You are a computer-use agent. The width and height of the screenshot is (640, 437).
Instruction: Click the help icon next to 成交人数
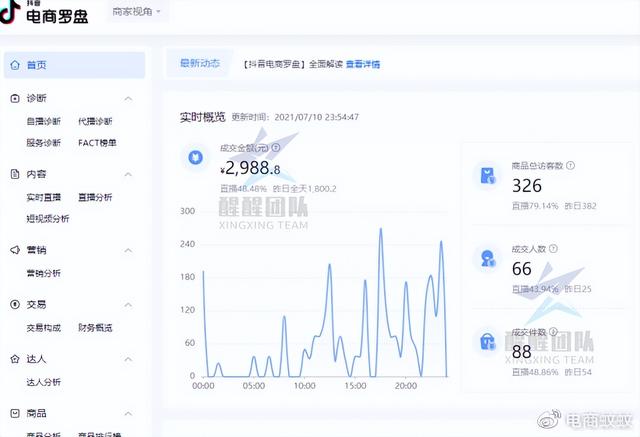coord(555,248)
